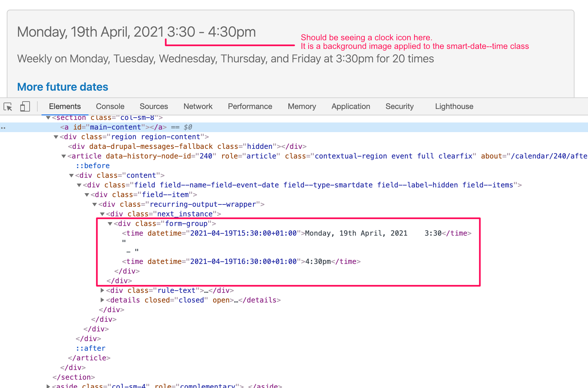The image size is (588, 388).
Task: Collapse the region-content div node
Action: [56, 137]
